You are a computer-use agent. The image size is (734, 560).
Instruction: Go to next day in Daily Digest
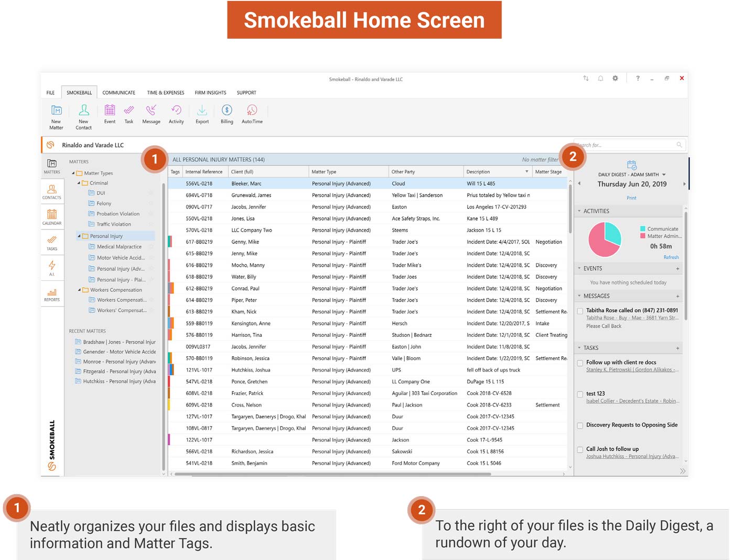coord(684,184)
